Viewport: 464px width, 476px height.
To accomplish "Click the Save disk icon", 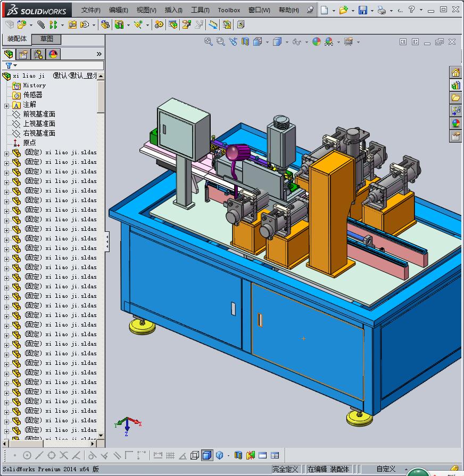I will tap(362, 10).
